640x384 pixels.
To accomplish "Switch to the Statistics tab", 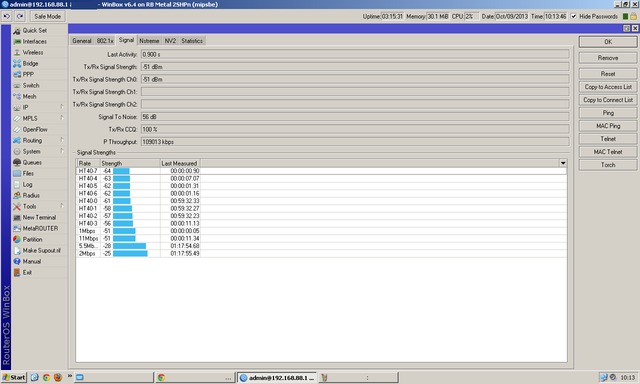I will pos(192,41).
